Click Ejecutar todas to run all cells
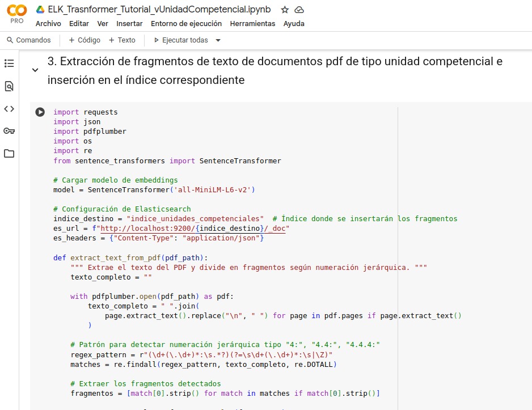532x410 pixels. click(181, 40)
